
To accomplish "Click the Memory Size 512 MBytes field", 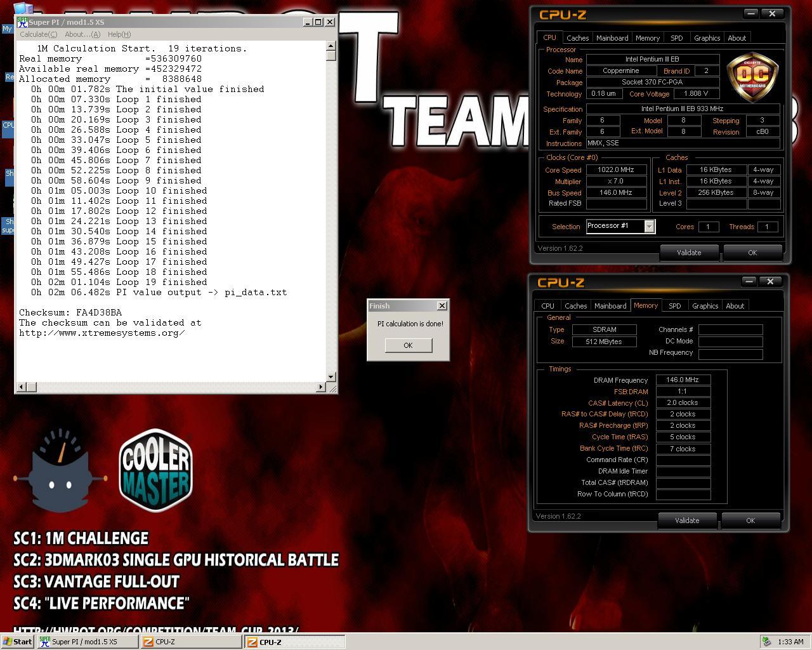I will 604,342.
